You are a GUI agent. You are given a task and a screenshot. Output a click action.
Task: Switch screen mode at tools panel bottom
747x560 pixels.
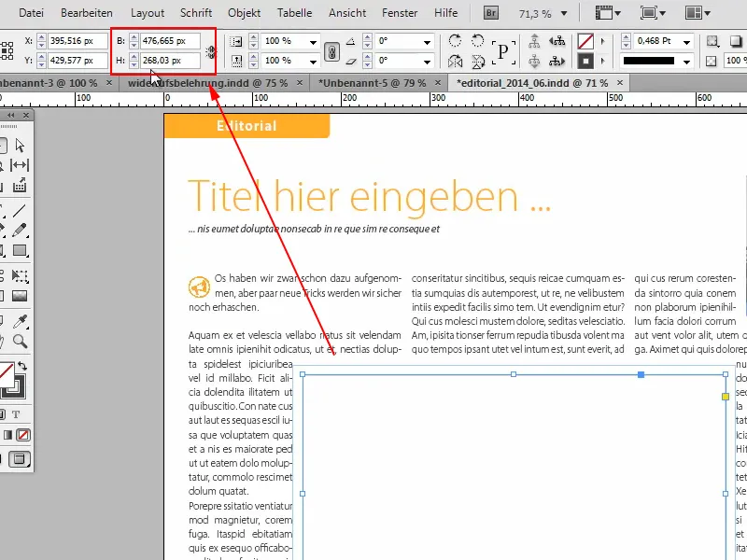(19, 459)
